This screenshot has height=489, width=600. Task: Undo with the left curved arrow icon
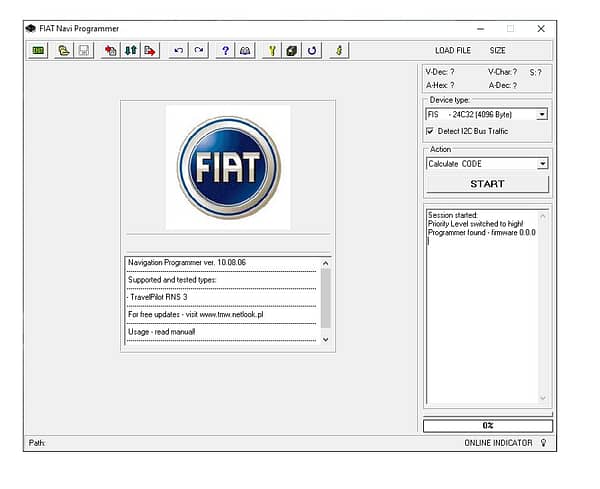click(x=178, y=50)
